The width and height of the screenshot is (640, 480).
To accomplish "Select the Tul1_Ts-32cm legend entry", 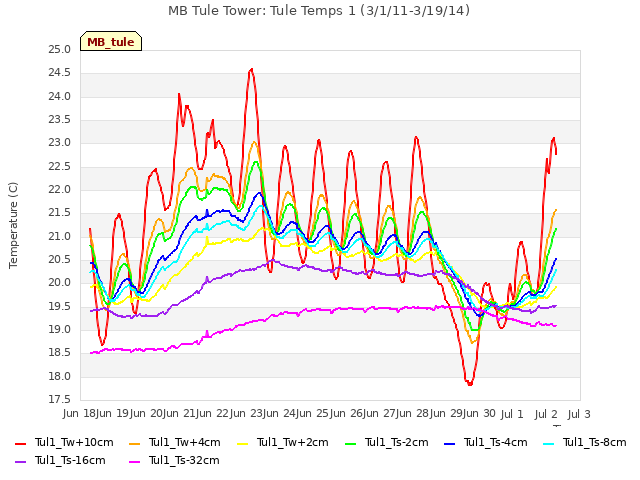I will (174, 460).
